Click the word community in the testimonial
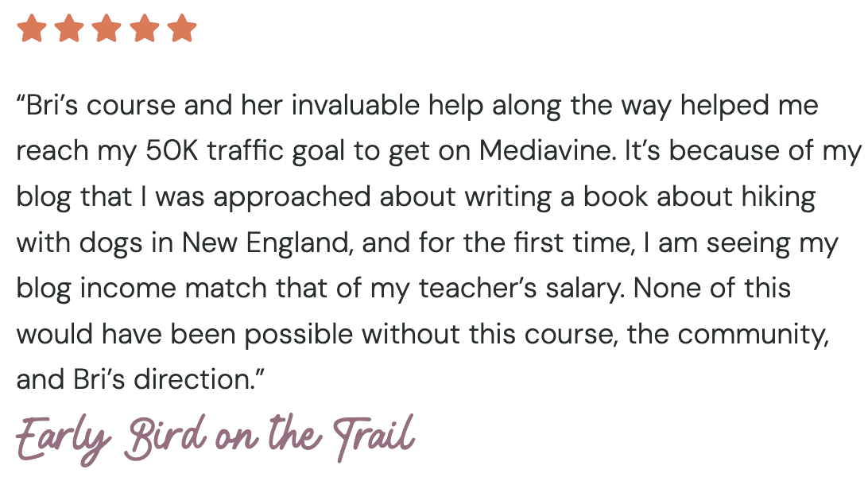868x485 pixels. [x=753, y=334]
